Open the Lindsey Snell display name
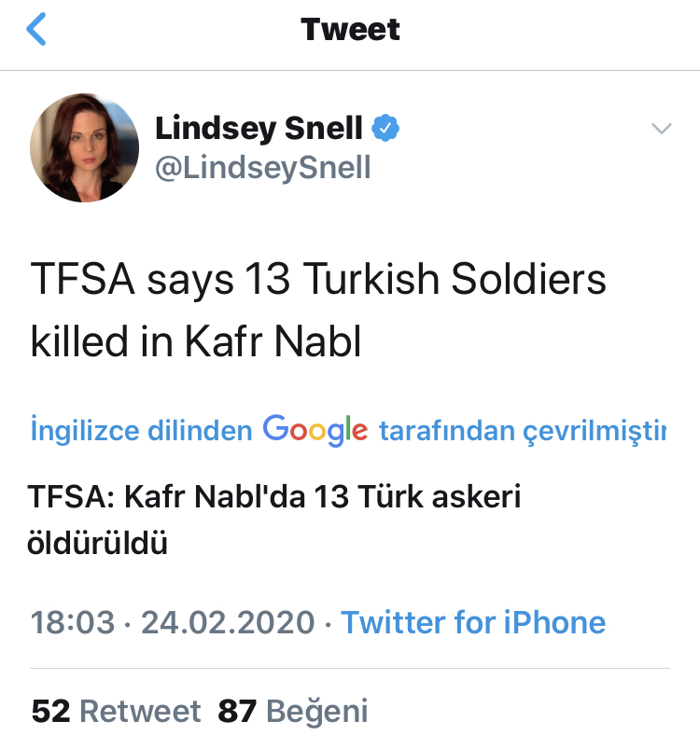700x735 pixels. click(x=259, y=128)
